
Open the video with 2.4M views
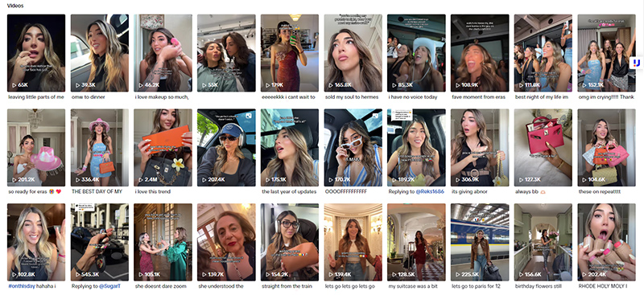click(163, 147)
